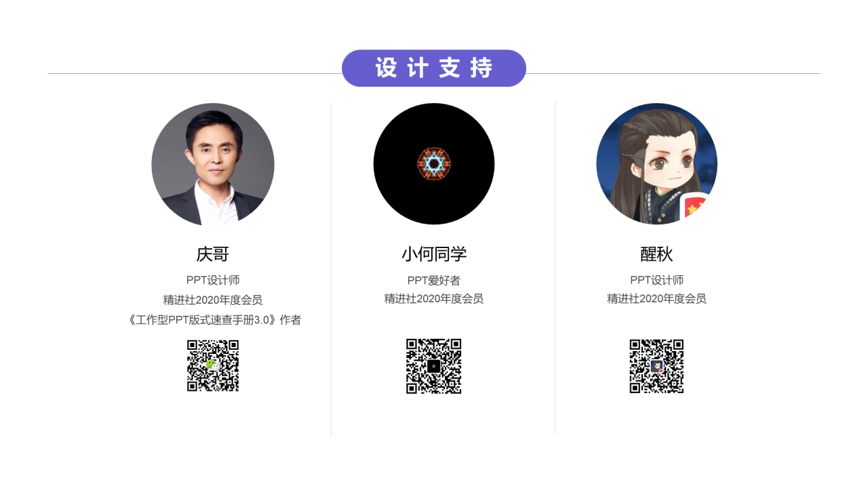Click the green WeChat logo inside 庆哥's QR code
The width and height of the screenshot is (868, 488).
[x=212, y=365]
